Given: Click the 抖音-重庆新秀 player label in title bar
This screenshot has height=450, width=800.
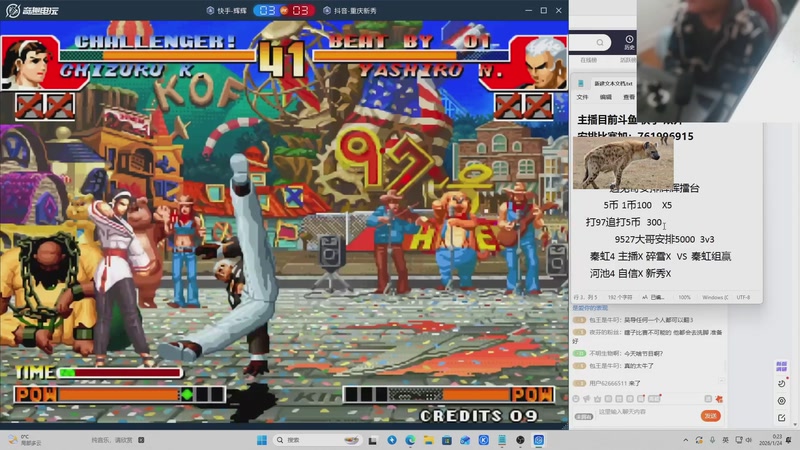Looking at the screenshot, I should [350, 11].
